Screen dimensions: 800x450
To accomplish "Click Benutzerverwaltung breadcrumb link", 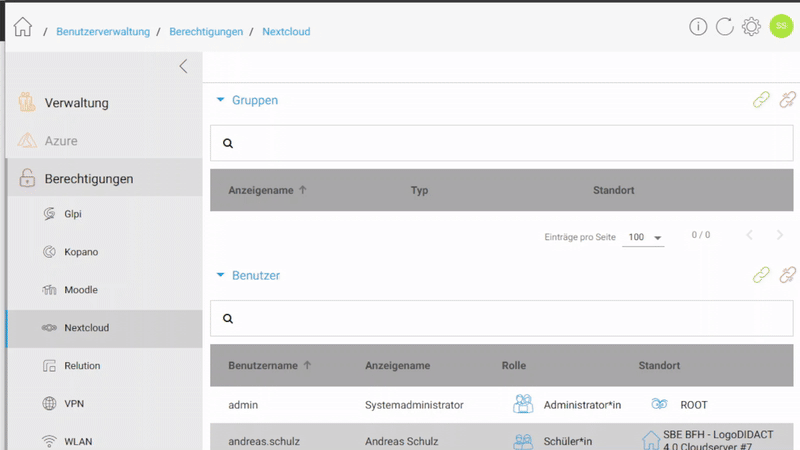I will pyautogui.click(x=103, y=32).
